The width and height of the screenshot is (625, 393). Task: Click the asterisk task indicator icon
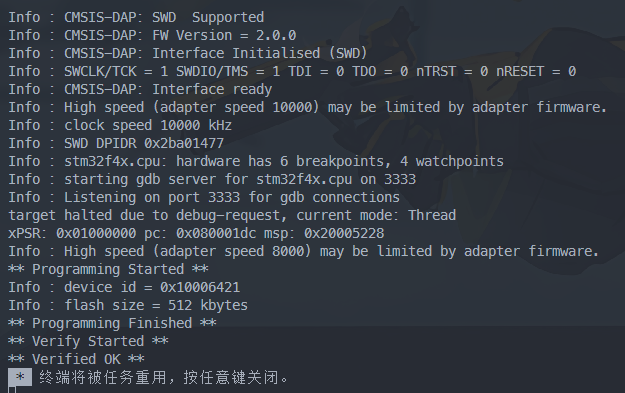click(x=20, y=377)
